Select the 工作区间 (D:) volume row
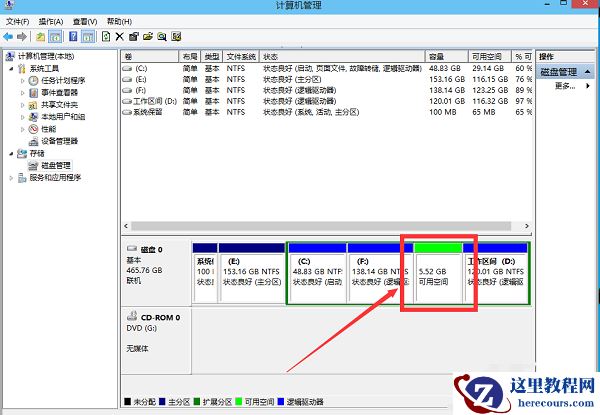The image size is (600, 415). tap(327, 101)
